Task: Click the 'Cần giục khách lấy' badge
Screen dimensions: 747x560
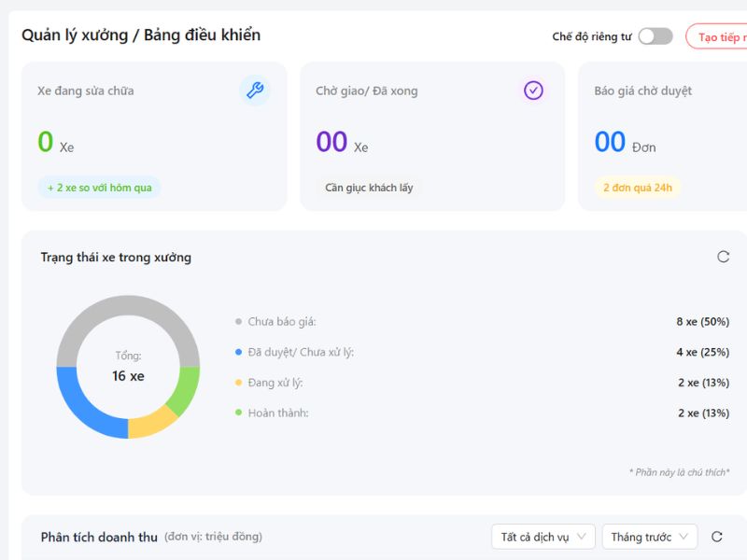Action: (369, 188)
